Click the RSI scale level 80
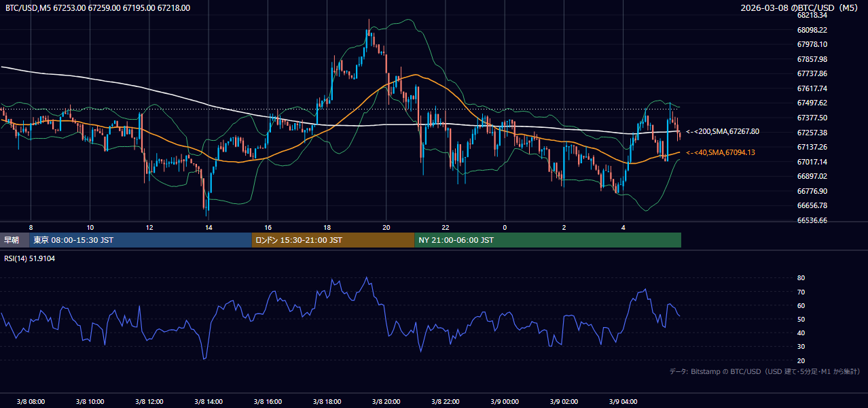The image size is (868, 408). [x=801, y=278]
